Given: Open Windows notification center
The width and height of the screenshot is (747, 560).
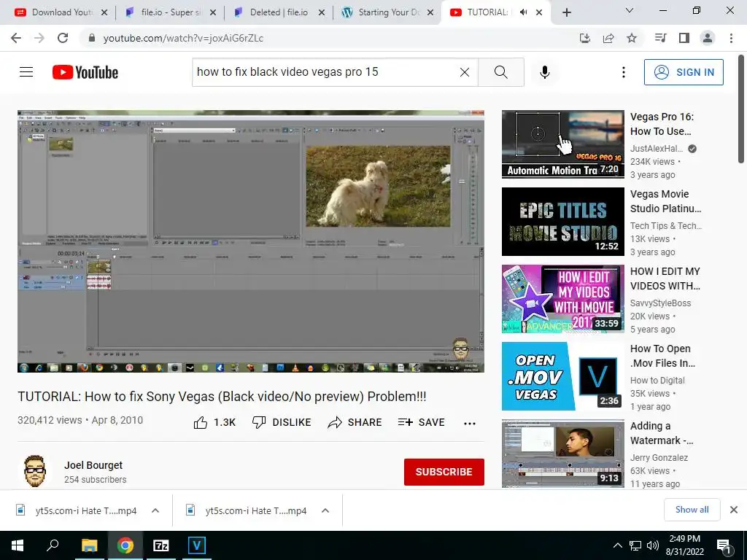Looking at the screenshot, I should coord(723,546).
